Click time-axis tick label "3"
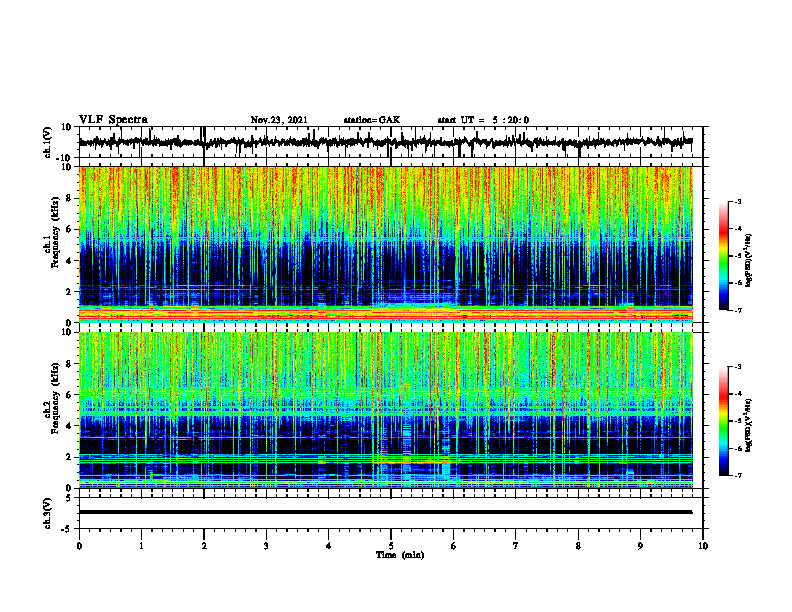The width and height of the screenshot is (792, 612). 266,546
